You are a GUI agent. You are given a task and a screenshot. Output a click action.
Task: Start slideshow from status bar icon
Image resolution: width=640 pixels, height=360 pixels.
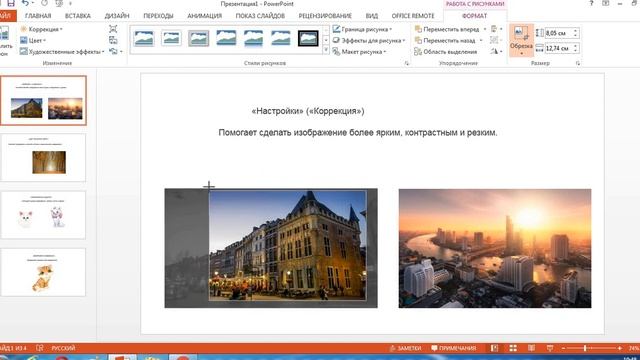550,348
